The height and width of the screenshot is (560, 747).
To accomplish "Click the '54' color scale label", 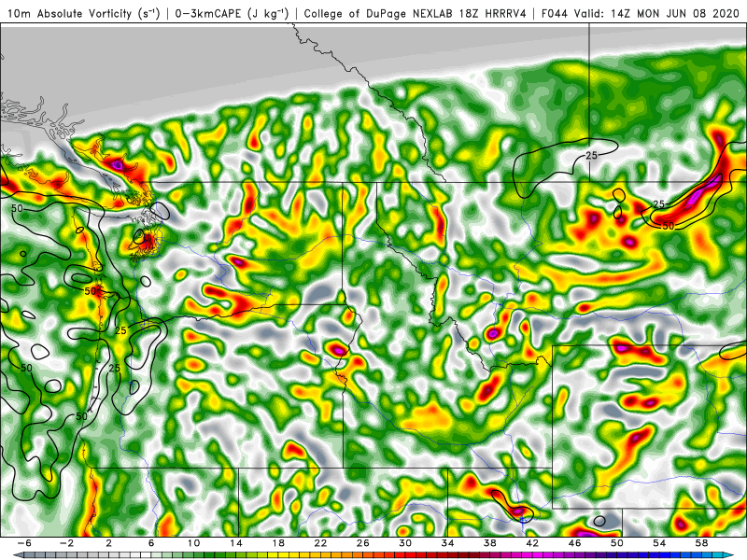I will (659, 543).
